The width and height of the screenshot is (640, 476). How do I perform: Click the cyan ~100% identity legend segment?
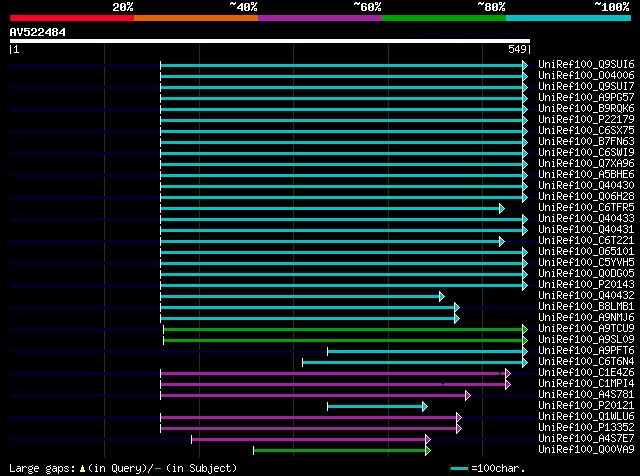point(569,18)
